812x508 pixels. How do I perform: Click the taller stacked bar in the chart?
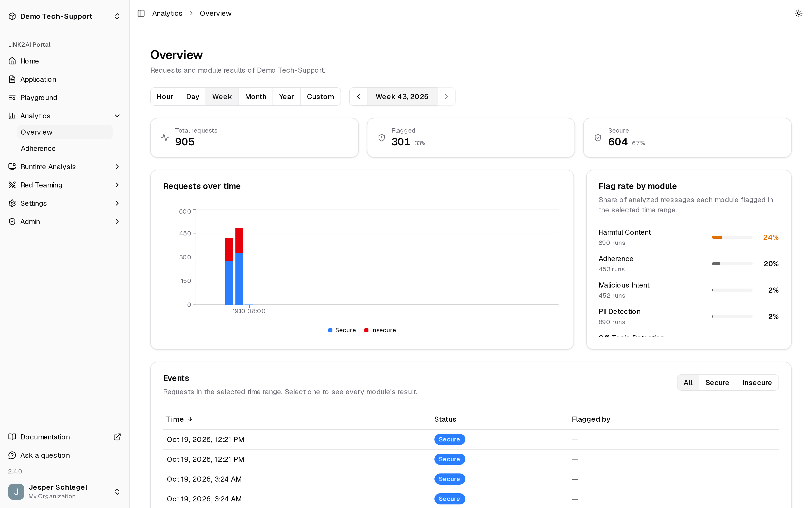tap(239, 266)
